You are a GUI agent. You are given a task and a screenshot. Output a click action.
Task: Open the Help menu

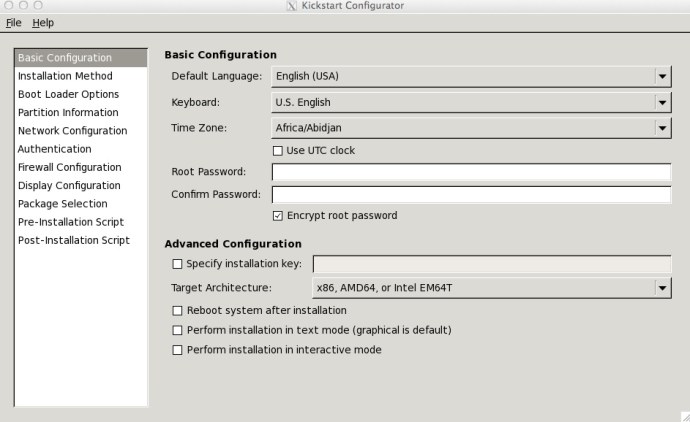[x=43, y=22]
